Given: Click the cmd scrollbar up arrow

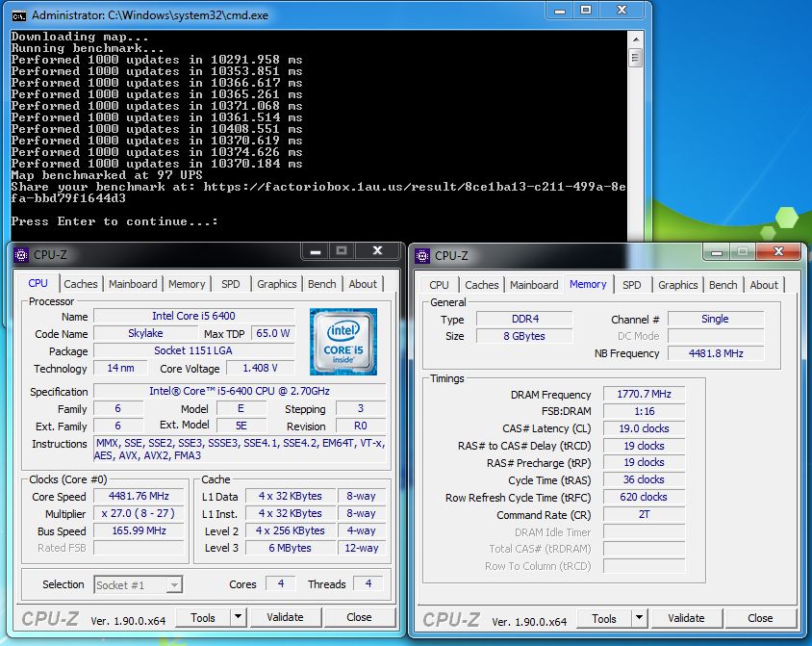Looking at the screenshot, I should coord(635,39).
